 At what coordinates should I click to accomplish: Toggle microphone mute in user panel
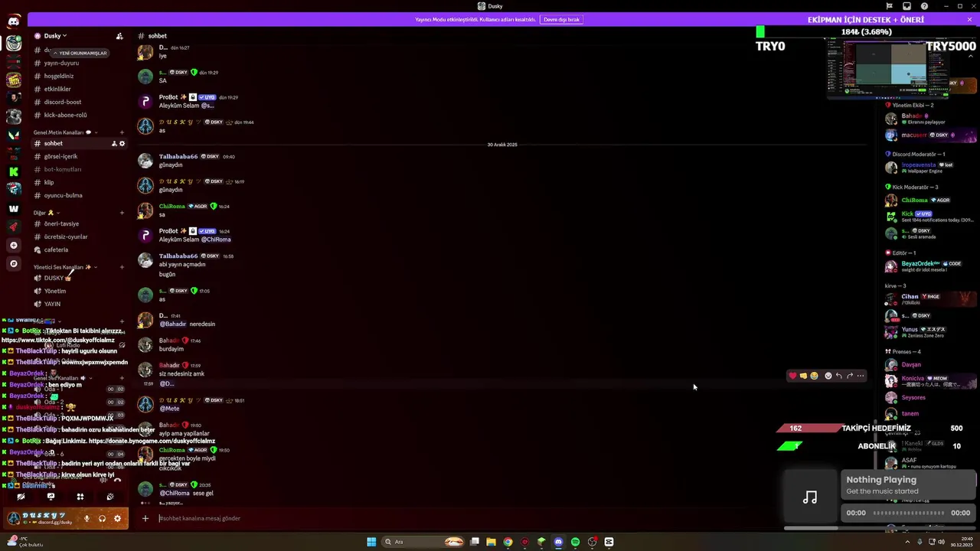pyautogui.click(x=87, y=518)
